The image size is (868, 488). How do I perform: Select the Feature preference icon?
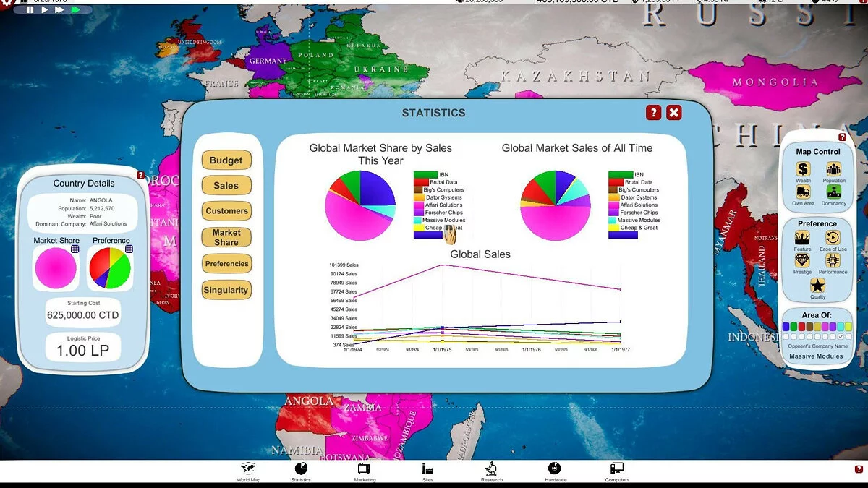[803, 237]
